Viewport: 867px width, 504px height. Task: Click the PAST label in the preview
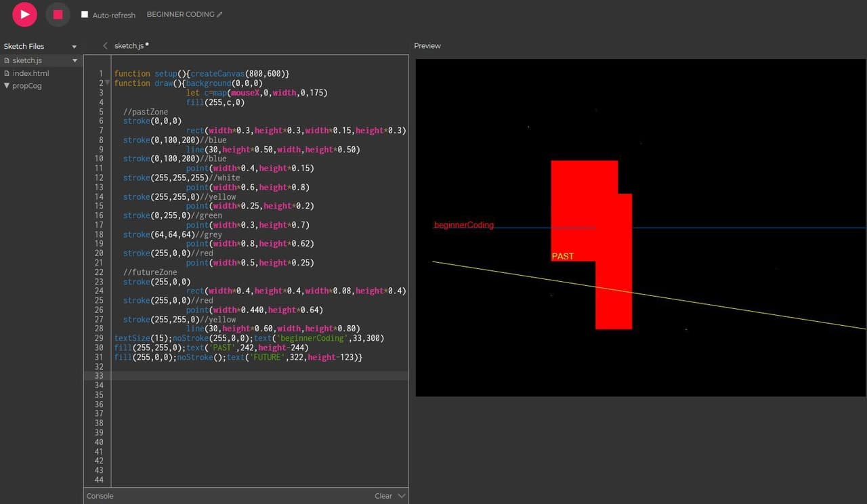(563, 256)
